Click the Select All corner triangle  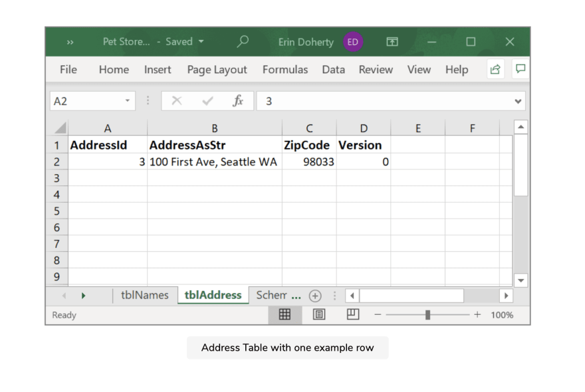(60, 128)
